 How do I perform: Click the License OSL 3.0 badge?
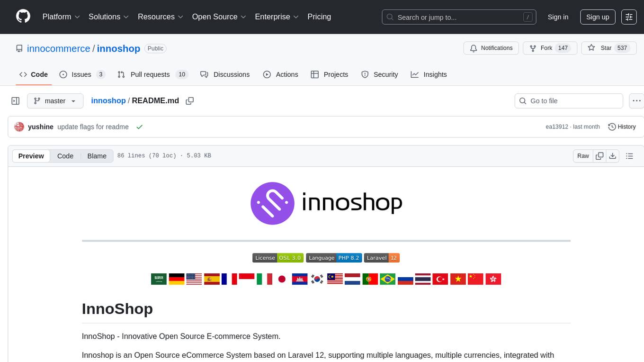(278, 258)
